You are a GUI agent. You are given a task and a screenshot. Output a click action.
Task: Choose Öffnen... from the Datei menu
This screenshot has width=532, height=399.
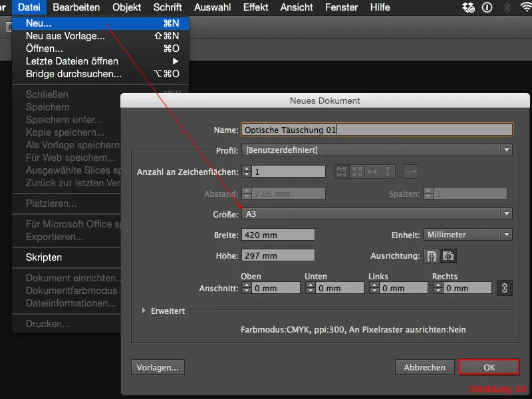[100, 49]
